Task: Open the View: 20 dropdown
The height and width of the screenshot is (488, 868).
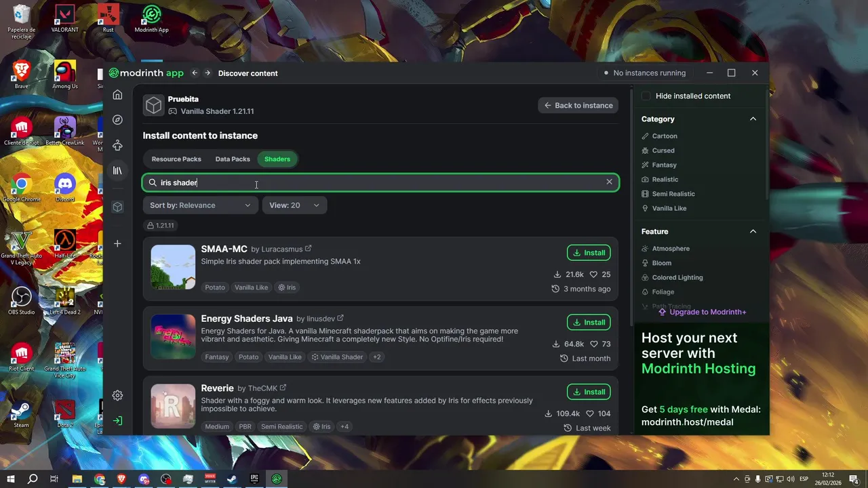Action: pyautogui.click(x=294, y=205)
